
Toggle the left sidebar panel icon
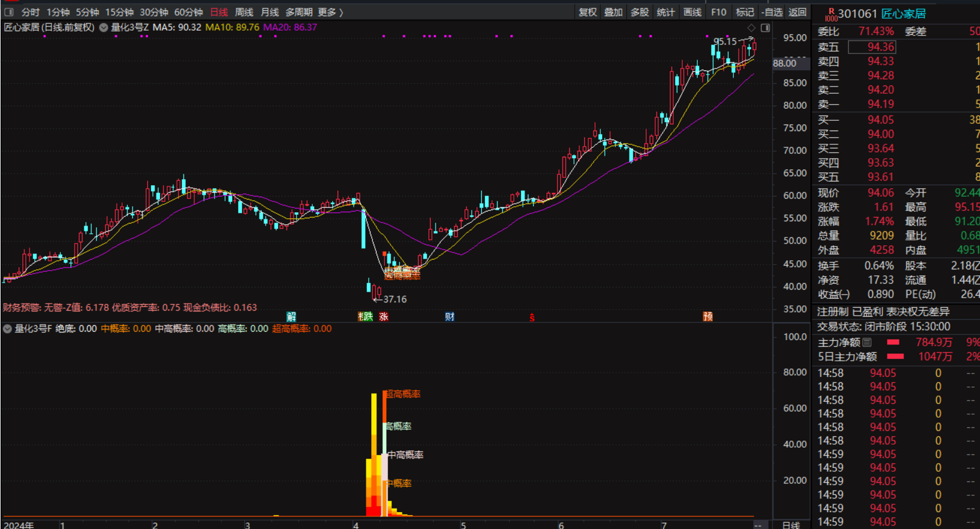(x=9, y=12)
